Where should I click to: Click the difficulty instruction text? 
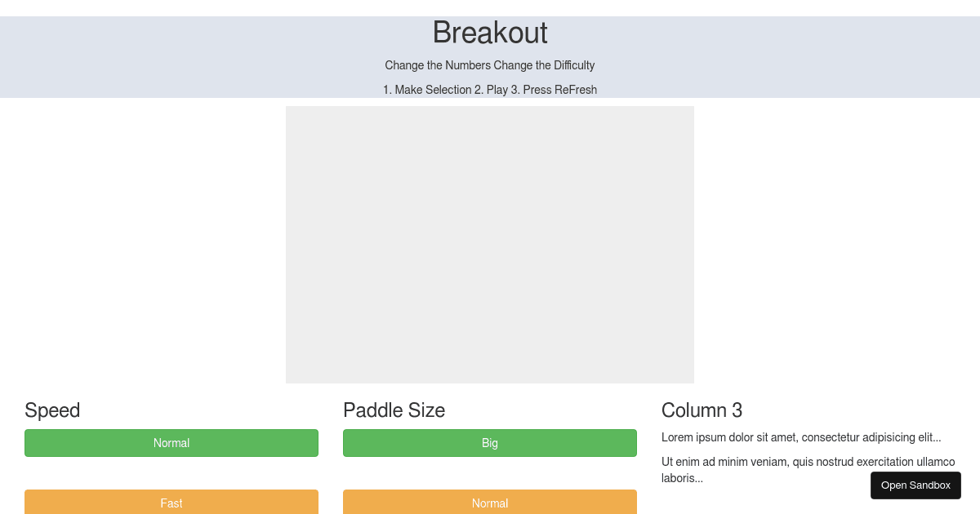pyautogui.click(x=490, y=65)
